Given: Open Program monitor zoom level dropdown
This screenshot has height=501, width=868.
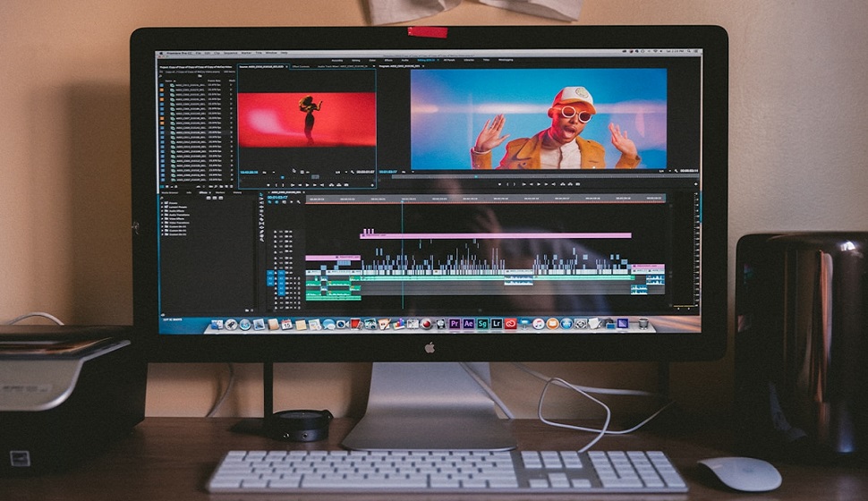Looking at the screenshot, I should point(408,172).
